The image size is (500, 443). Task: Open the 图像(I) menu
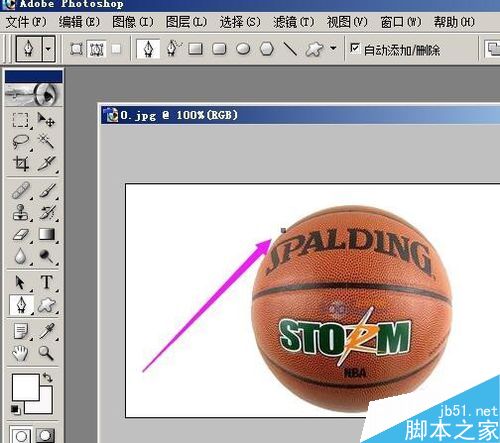click(x=133, y=22)
